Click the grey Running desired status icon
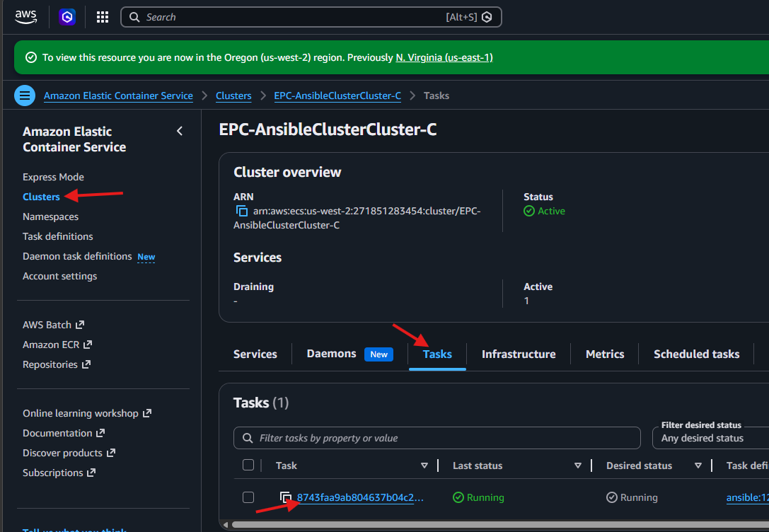769x532 pixels. pyautogui.click(x=611, y=497)
